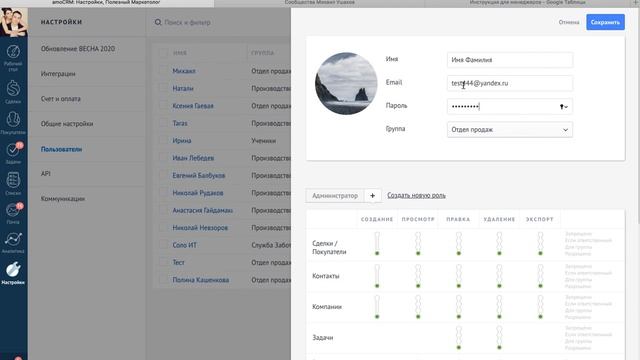Click the user's round profile picture

tap(346, 83)
